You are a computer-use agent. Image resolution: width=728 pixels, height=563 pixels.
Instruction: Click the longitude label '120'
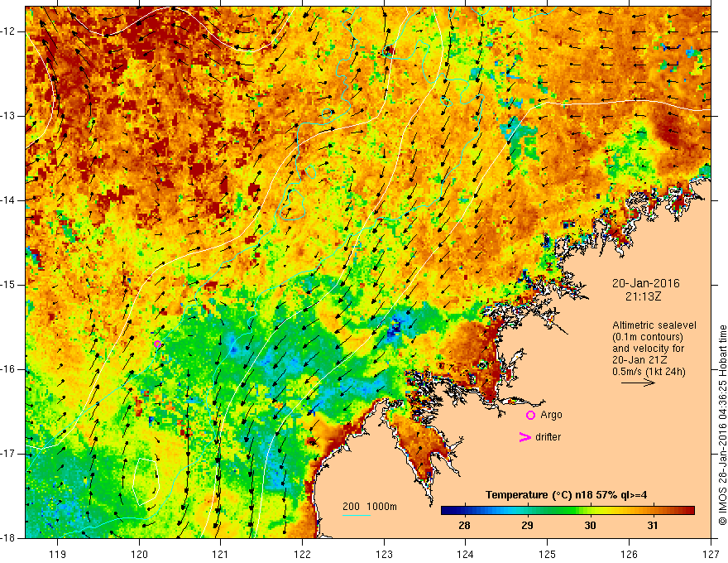click(139, 554)
